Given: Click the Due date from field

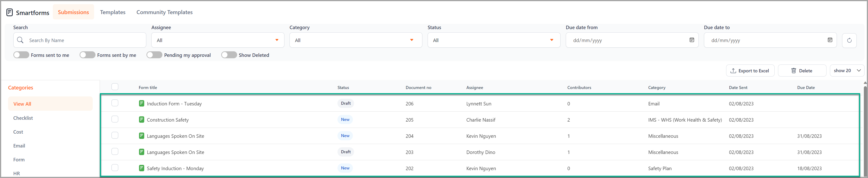Looking at the screenshot, I should (x=632, y=40).
